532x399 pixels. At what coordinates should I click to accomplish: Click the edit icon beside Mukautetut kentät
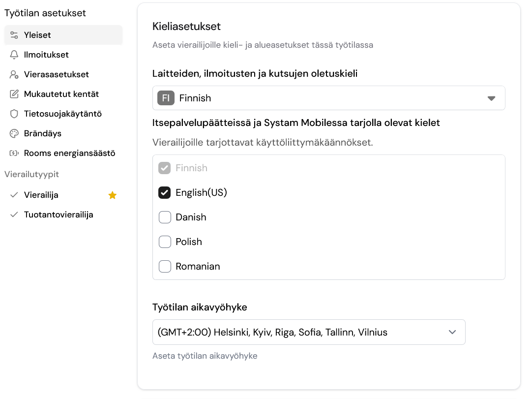(14, 94)
